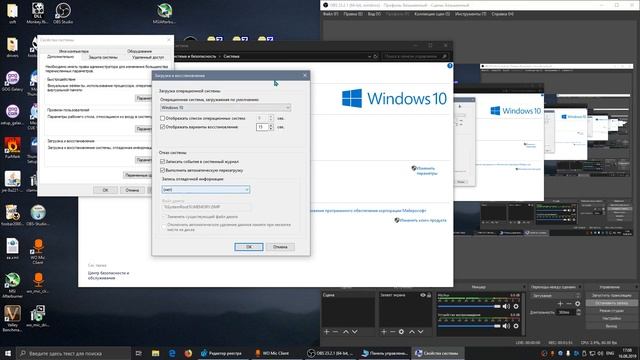Viewport: 640px width, 360px height.
Task: Open scene transition type dropdown in OBS
Action: (x=555, y=296)
